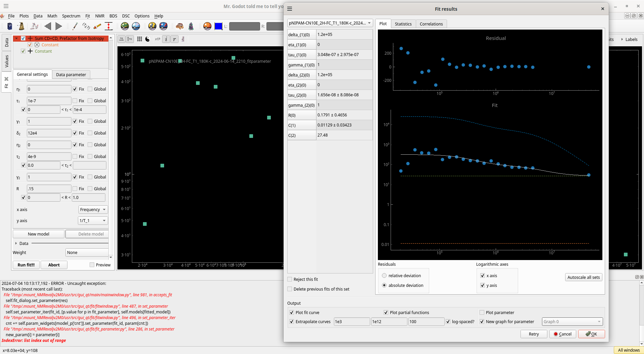This screenshot has width=644, height=354.
Task: Click the yin-yang icon in graph toolbar
Action: [147, 39]
